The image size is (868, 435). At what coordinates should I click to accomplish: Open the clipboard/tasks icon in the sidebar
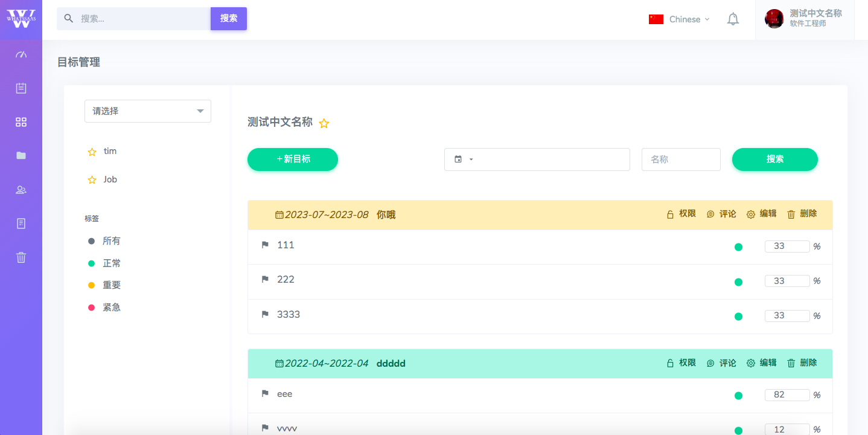(21, 88)
